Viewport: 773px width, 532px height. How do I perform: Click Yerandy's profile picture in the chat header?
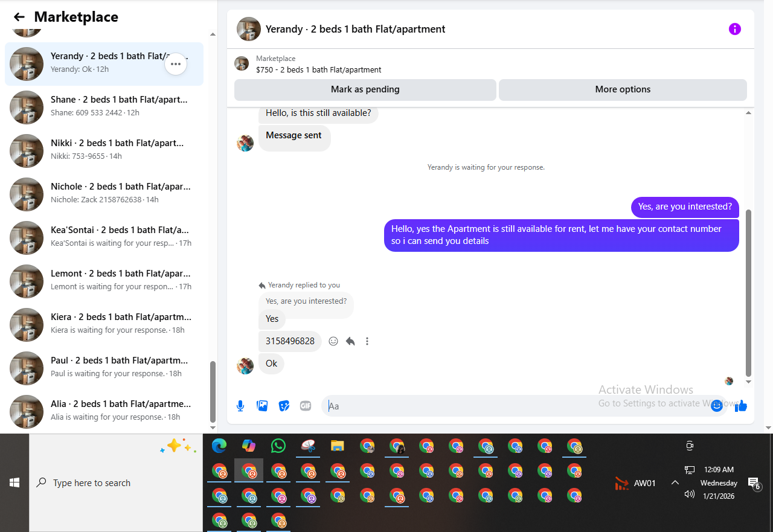pos(249,29)
